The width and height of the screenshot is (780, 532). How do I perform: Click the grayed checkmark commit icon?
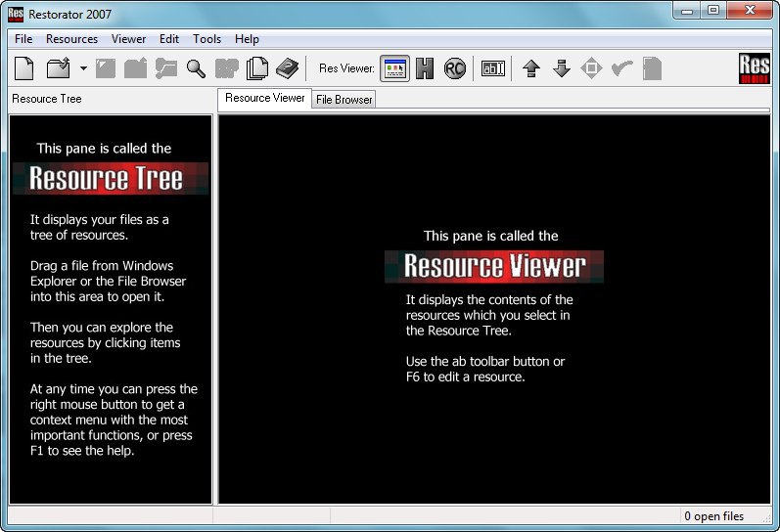621,68
